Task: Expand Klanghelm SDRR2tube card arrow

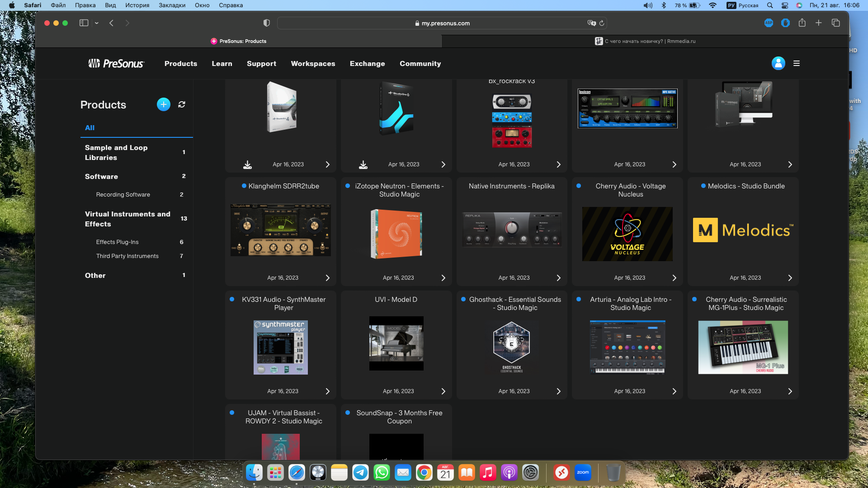Action: 328,278
